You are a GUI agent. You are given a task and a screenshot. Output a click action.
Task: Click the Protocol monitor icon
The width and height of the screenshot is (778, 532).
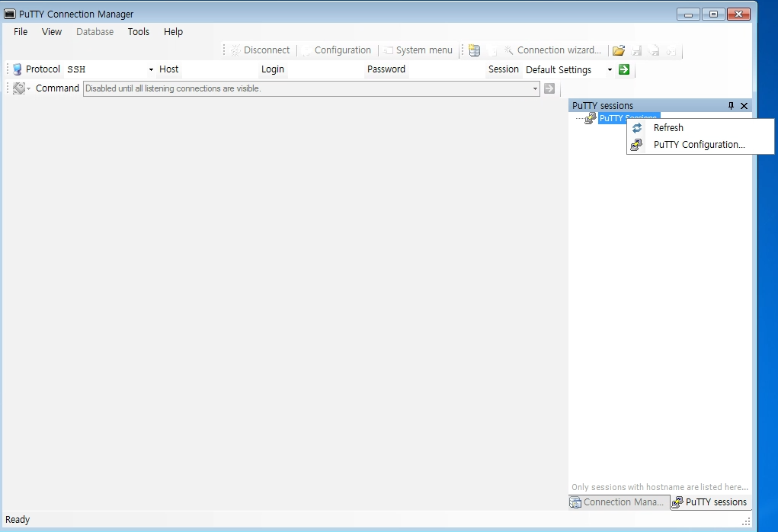click(x=18, y=69)
